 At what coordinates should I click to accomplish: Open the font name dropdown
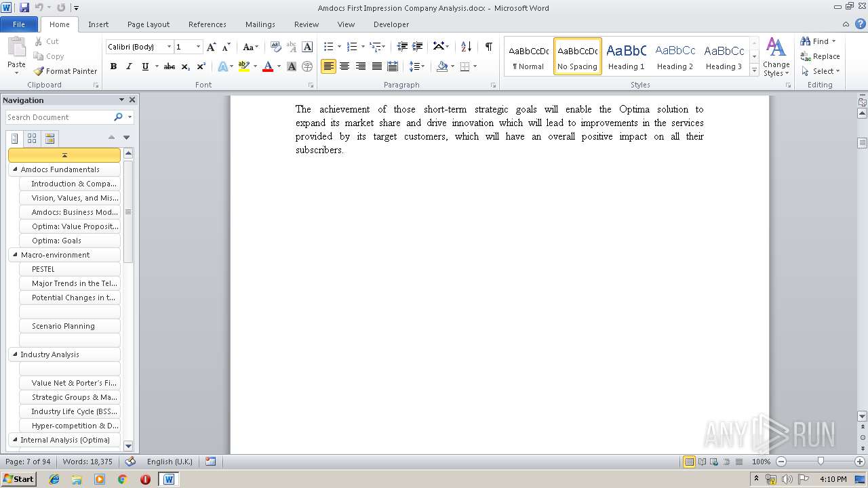point(169,47)
